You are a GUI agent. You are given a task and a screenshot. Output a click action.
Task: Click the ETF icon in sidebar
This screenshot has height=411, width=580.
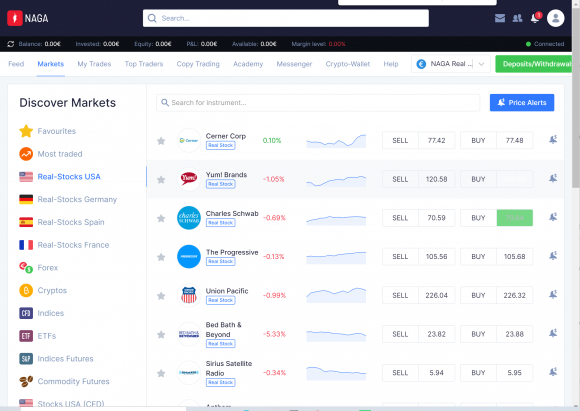26,336
